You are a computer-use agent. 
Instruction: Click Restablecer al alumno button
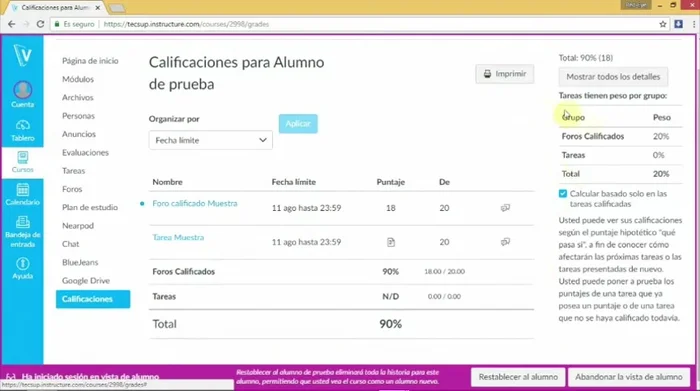pos(518,377)
